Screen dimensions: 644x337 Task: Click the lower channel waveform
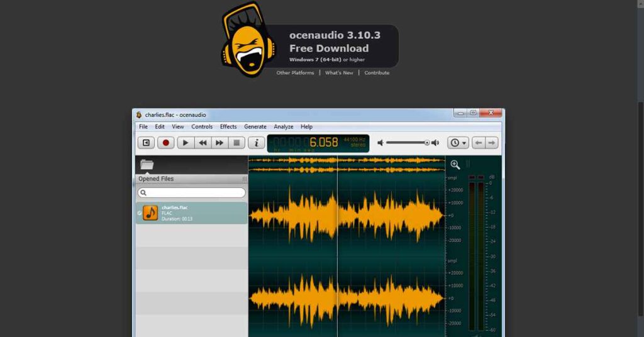coord(347,299)
